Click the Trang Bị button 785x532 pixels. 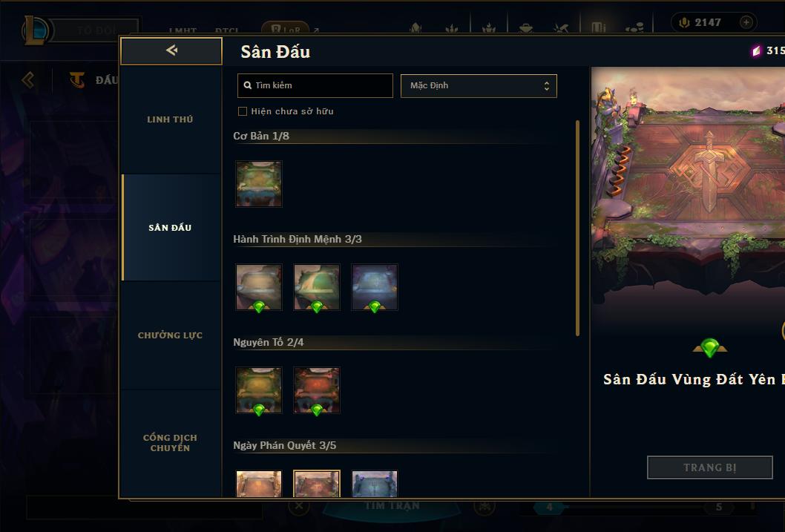click(710, 467)
